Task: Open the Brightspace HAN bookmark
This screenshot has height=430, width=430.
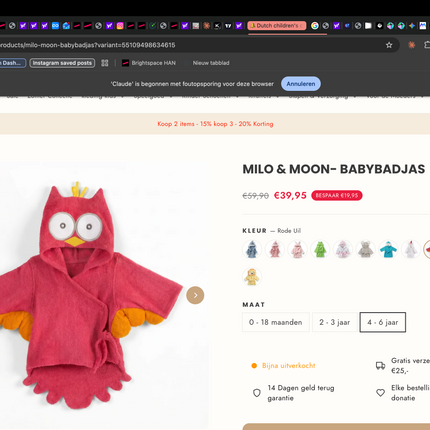Action: [149, 63]
